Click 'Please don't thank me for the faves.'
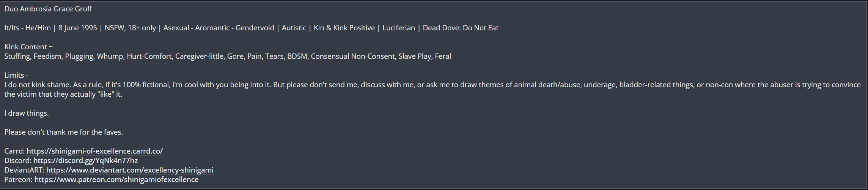Viewport: 868px width, 190px height. (x=64, y=132)
